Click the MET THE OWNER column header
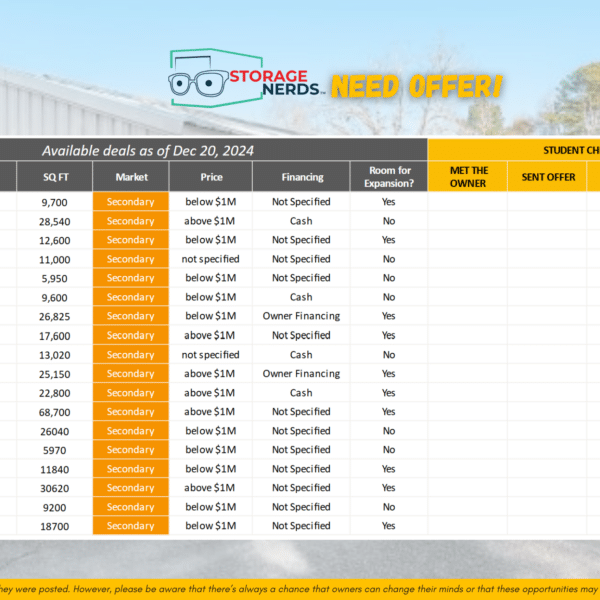The image size is (600, 600). tap(468, 177)
